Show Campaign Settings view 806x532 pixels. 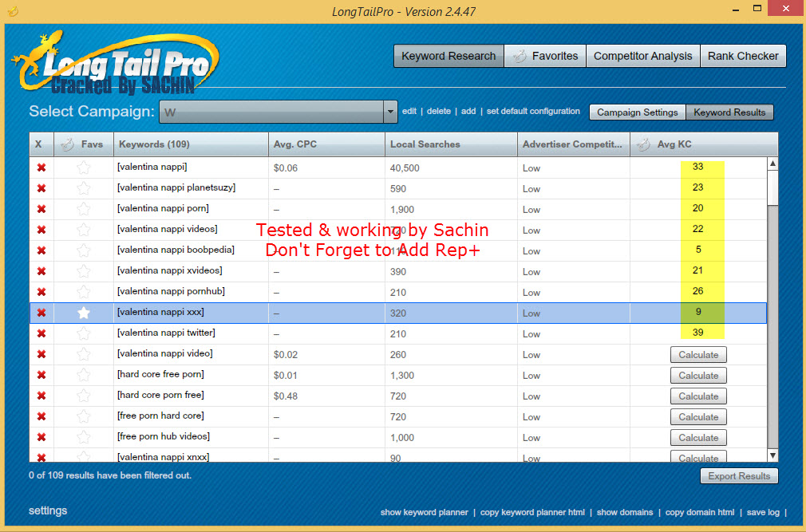click(638, 112)
